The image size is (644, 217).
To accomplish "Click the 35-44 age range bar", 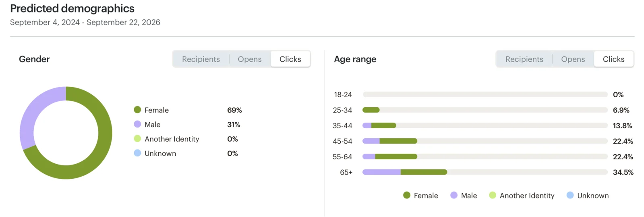I will pos(485,125).
